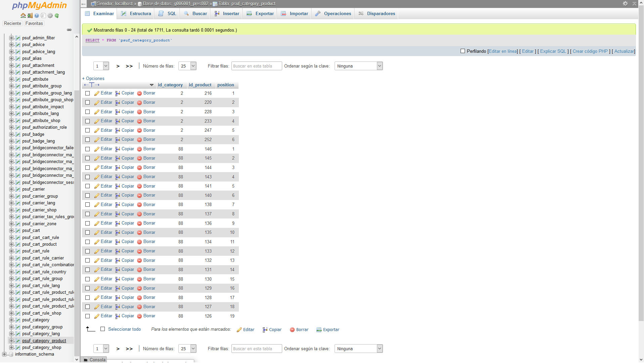Image resolution: width=644 pixels, height=363 pixels.
Task: Click bulk Exportar icon below the table
Action: [319, 330]
